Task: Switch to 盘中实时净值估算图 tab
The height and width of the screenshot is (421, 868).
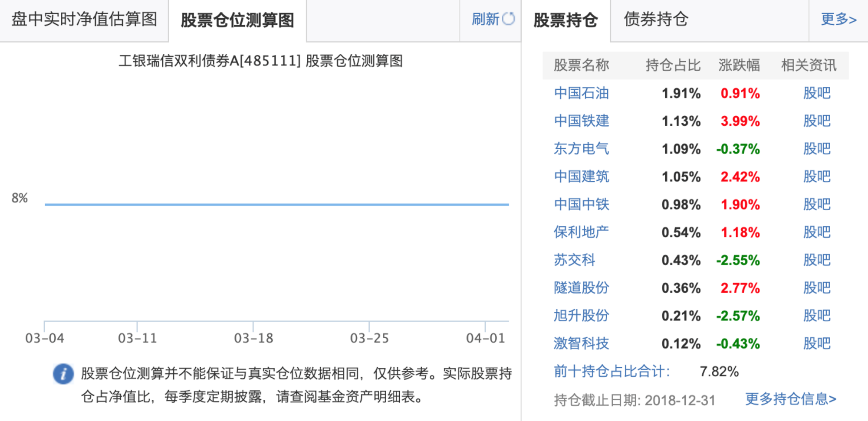Action: click(x=84, y=20)
